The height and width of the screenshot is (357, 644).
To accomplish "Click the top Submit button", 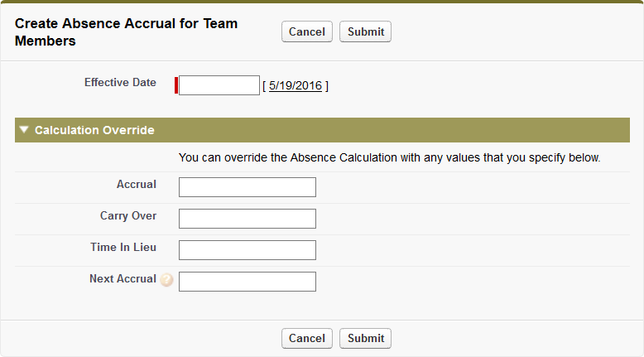I will [365, 31].
